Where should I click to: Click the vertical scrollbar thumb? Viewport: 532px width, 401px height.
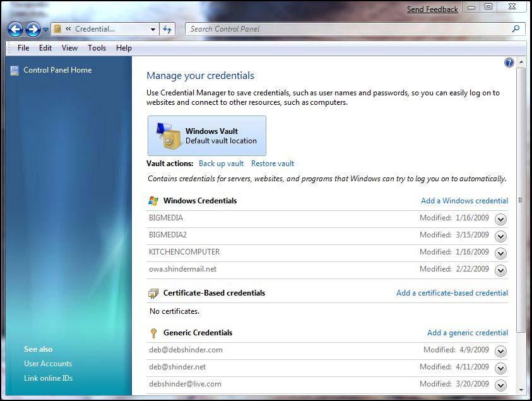coord(521,200)
